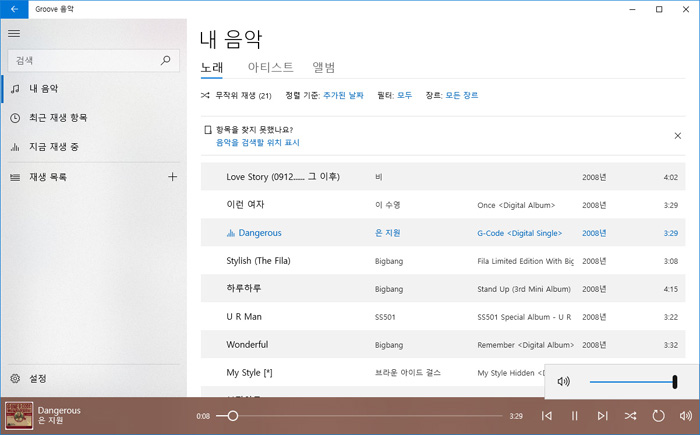Click the gear icon for 설정
700x435 pixels.
(x=15, y=379)
